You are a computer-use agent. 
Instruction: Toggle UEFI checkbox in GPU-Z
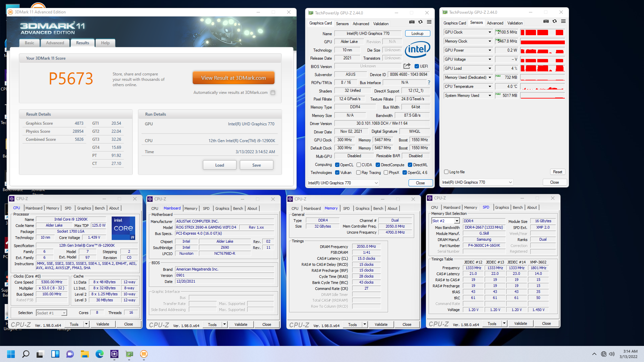417,66
